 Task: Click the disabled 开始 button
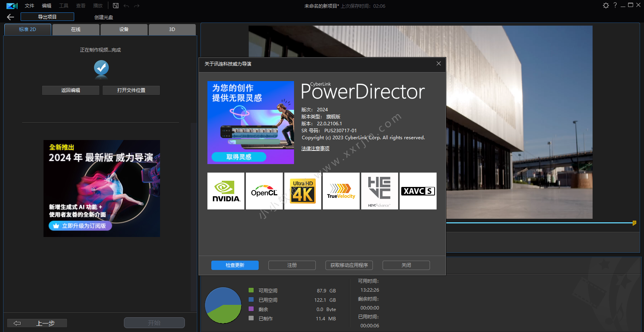click(x=154, y=323)
